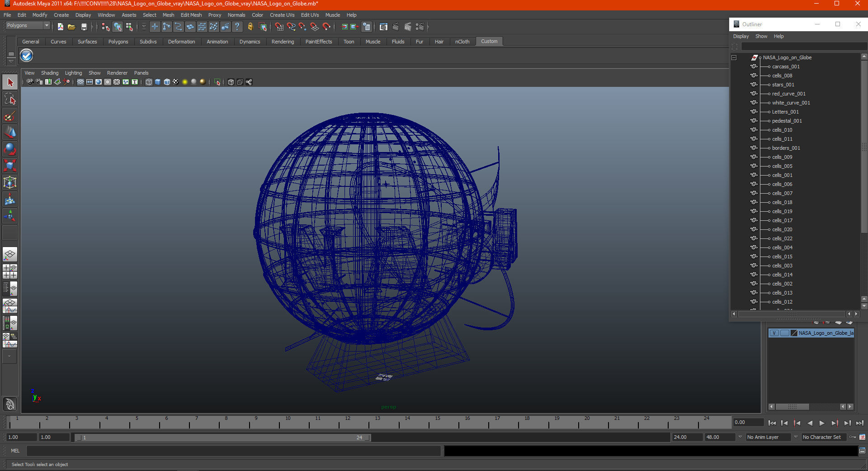Toggle X-ray display in viewport
The width and height of the screenshot is (868, 471).
(231, 82)
